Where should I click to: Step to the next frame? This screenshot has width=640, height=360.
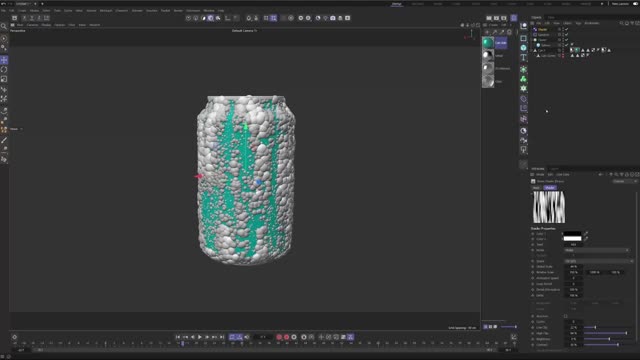[207, 337]
